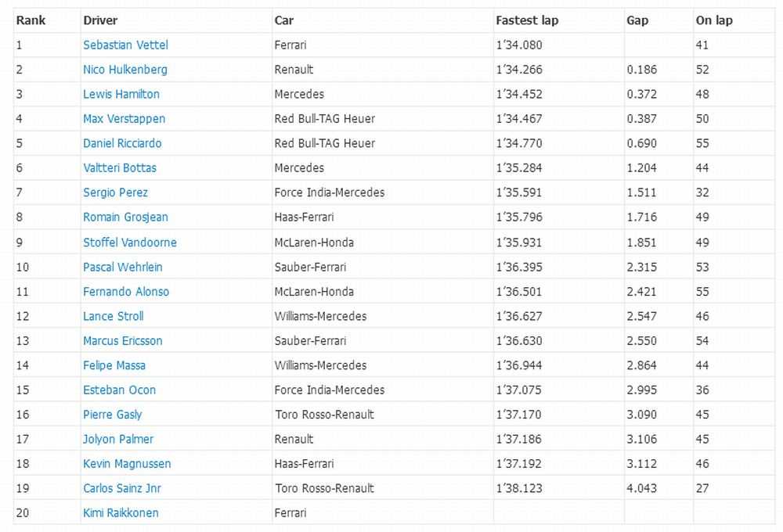Click the Rank column header
Viewport: 783px width, 532px height.
[x=31, y=20]
